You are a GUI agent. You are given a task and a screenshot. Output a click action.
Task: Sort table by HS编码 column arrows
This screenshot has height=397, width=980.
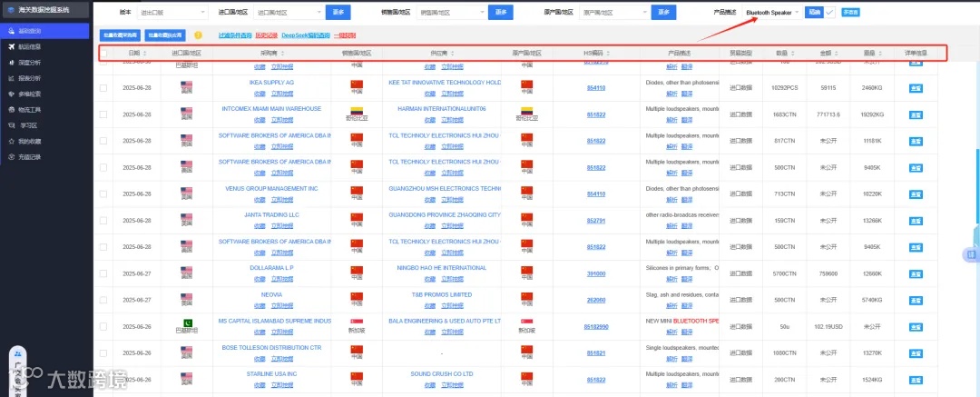[x=607, y=54]
